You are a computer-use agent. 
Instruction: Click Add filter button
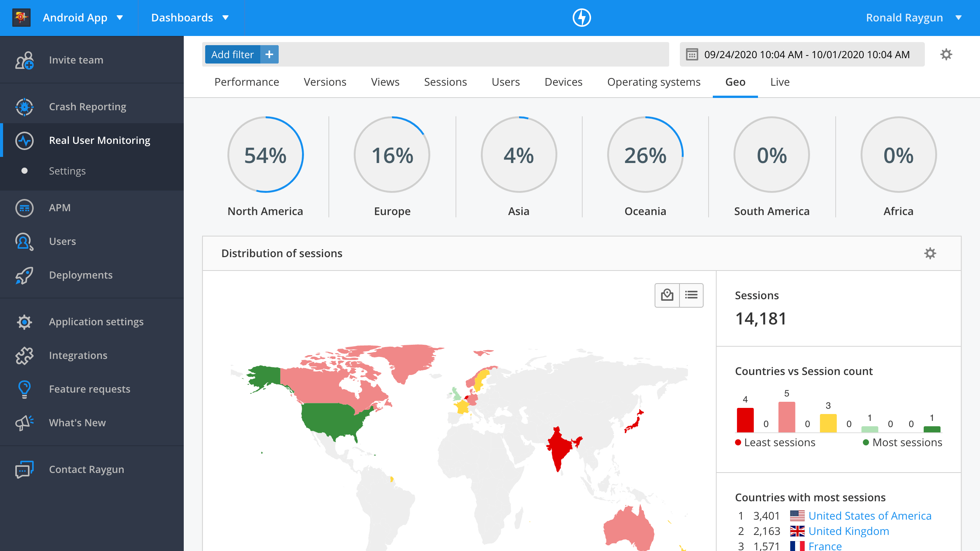[241, 54]
